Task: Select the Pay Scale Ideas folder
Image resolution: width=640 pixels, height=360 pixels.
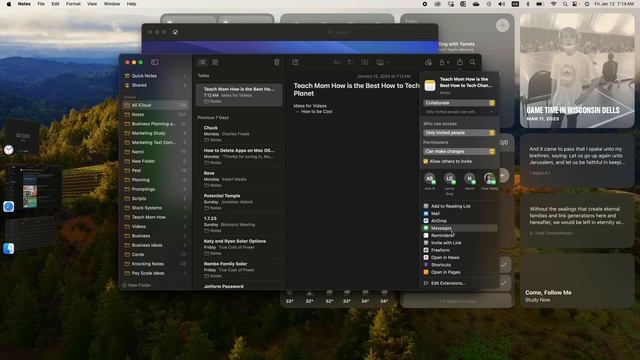Action: (x=155, y=273)
